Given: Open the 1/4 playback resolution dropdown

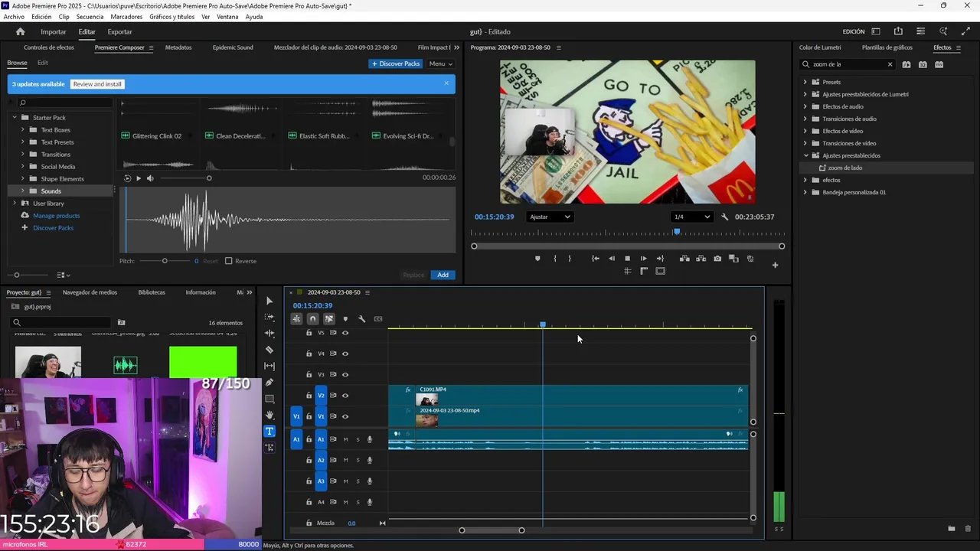Looking at the screenshot, I should click(x=691, y=217).
